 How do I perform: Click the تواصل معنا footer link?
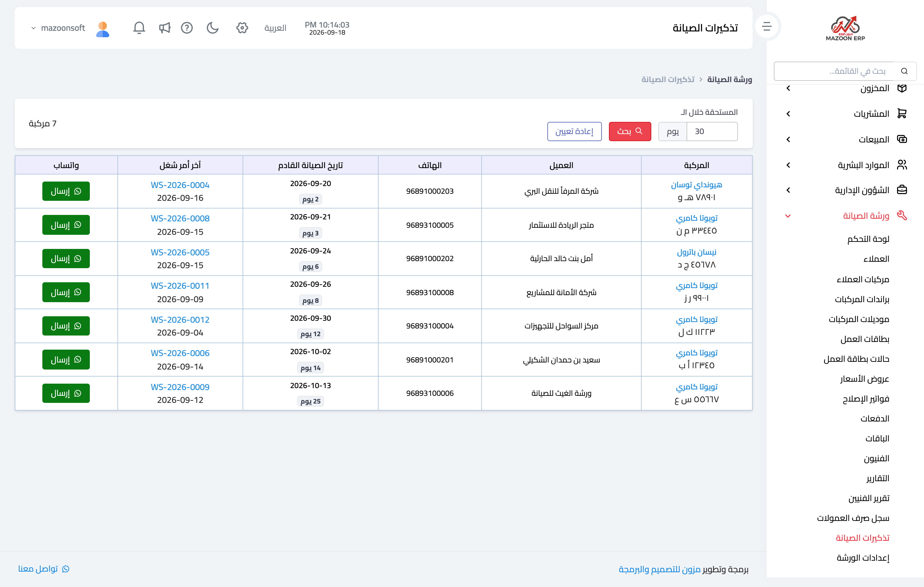coord(43,569)
